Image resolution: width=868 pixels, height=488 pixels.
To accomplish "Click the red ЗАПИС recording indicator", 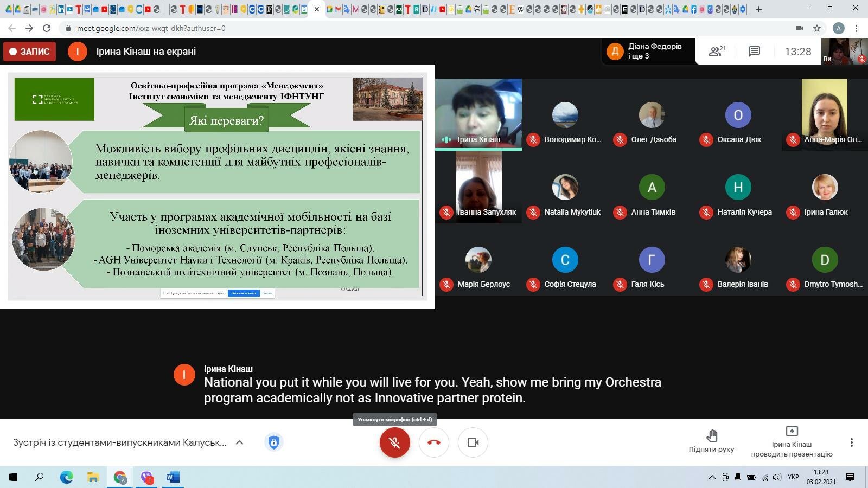I will 30,52.
